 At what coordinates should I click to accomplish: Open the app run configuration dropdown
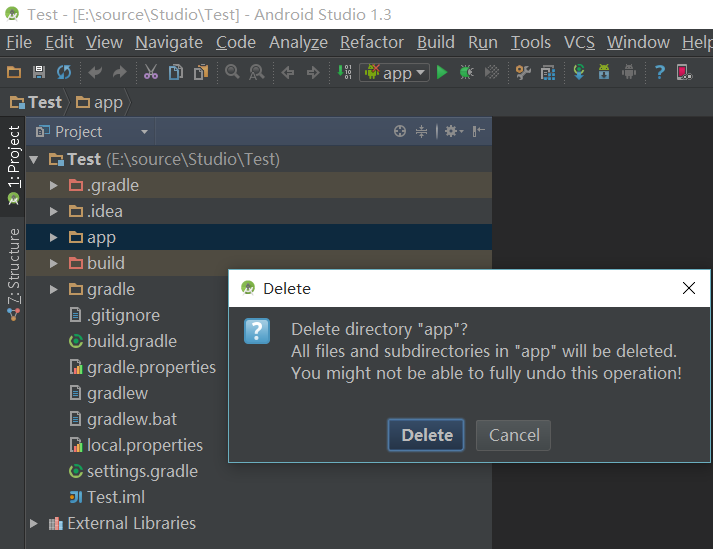point(395,72)
